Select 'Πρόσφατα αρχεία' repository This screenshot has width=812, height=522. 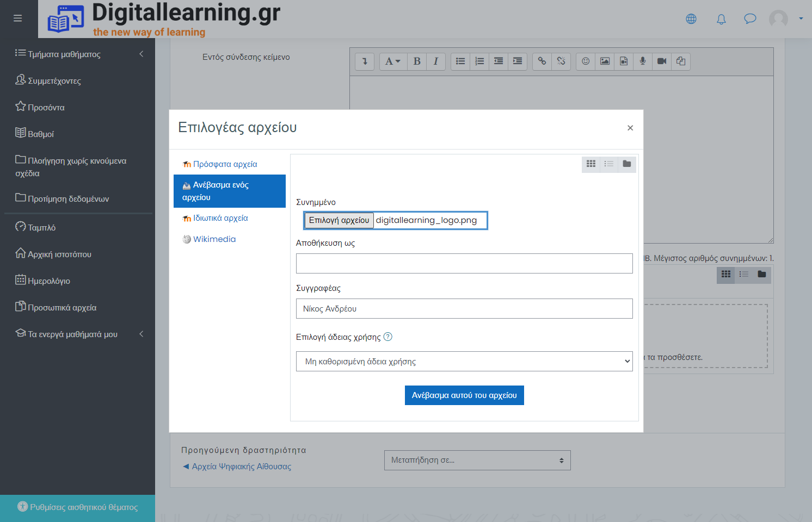230,164
